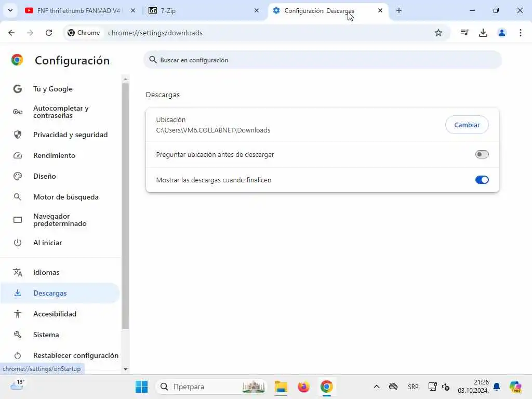This screenshot has width=532, height=399.
Task: Click the Cambiar button for download location
Action: [x=467, y=125]
